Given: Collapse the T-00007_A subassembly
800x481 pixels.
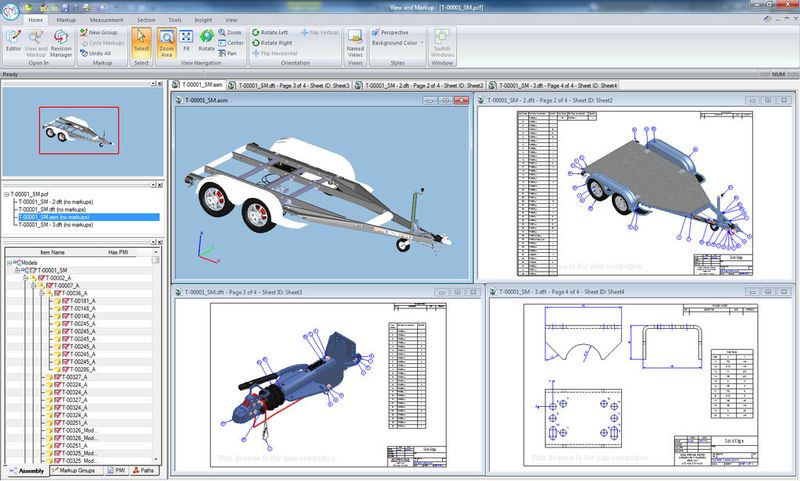Looking at the screenshot, I should tap(34, 286).
